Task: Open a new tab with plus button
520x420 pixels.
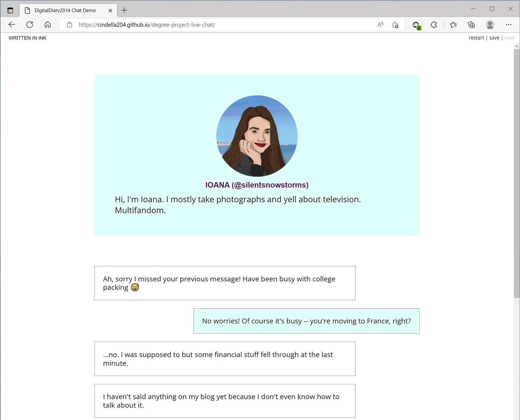Action: coord(124,10)
